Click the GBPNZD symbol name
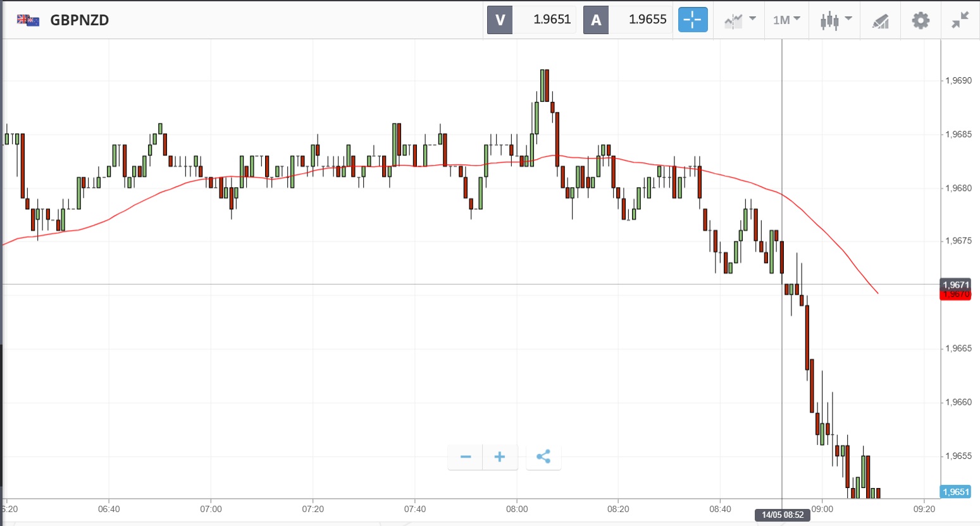The height and width of the screenshot is (526, 980). pos(80,20)
